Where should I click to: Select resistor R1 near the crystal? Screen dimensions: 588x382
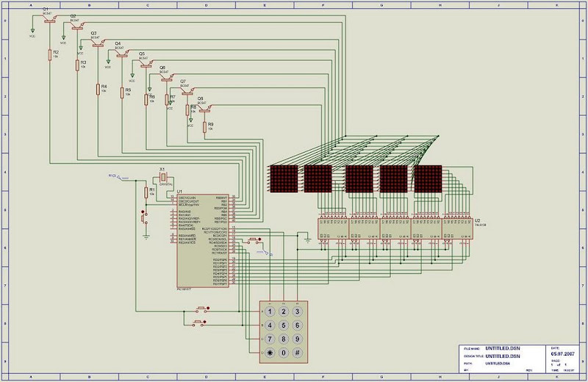pyautogui.click(x=146, y=192)
